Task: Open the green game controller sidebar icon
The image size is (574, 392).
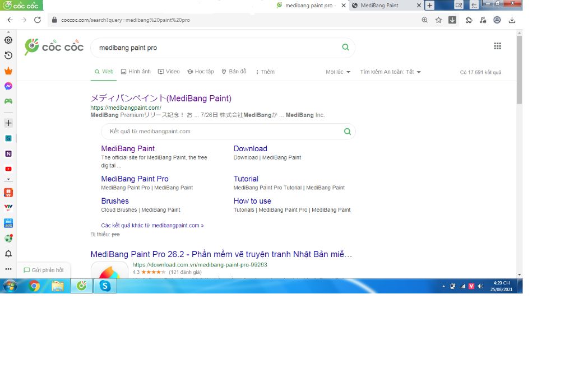Action: click(8, 101)
